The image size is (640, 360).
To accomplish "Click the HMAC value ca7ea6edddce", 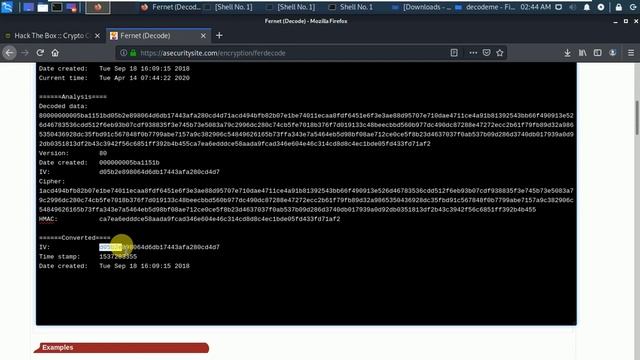I will (219, 219).
